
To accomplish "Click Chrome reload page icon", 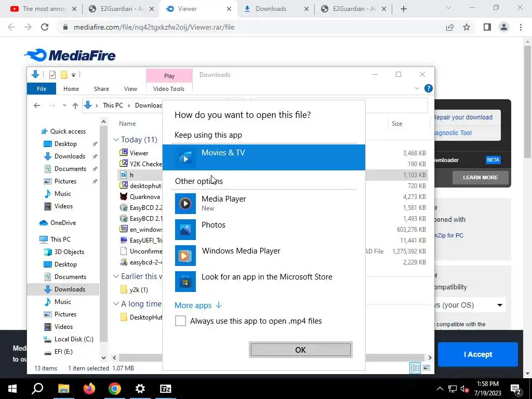I will pos(45,27).
